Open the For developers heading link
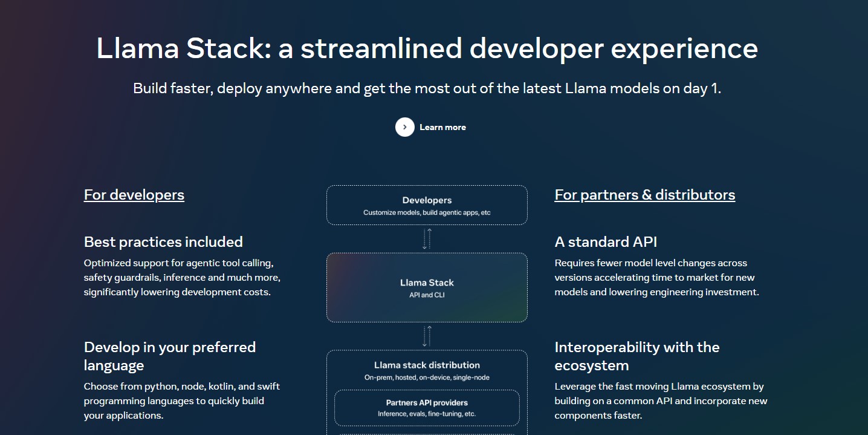868x435 pixels. 134,195
